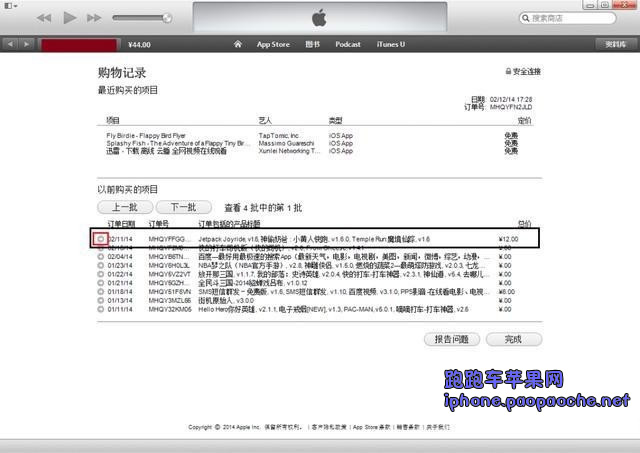Open order 01/11/14 with its arrow icon
The height and width of the screenshot is (453, 640).
pyautogui.click(x=100, y=309)
